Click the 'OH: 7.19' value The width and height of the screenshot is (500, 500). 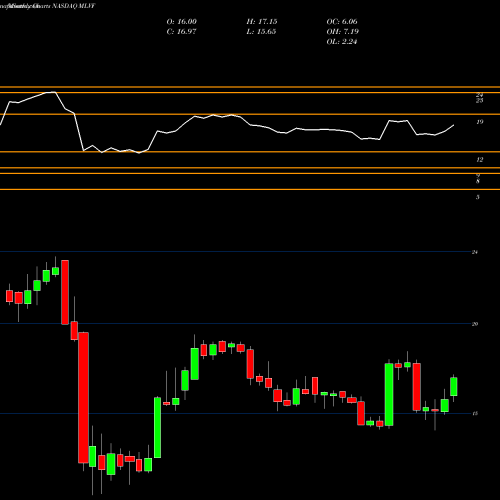pos(342,32)
